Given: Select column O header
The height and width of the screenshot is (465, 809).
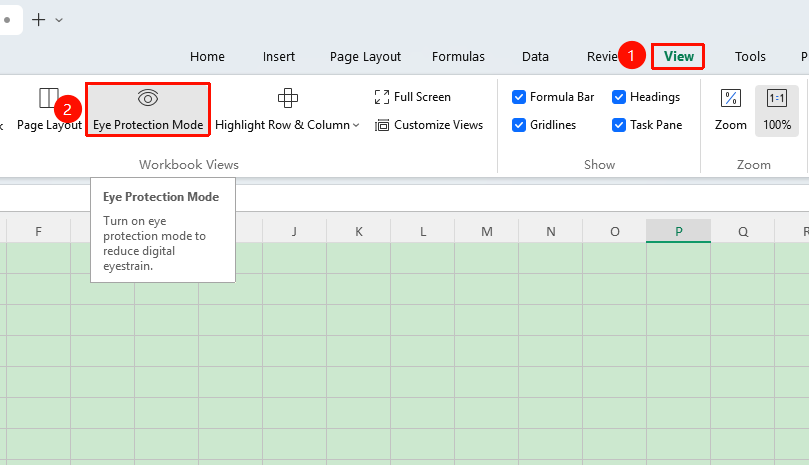Looking at the screenshot, I should 614,231.
